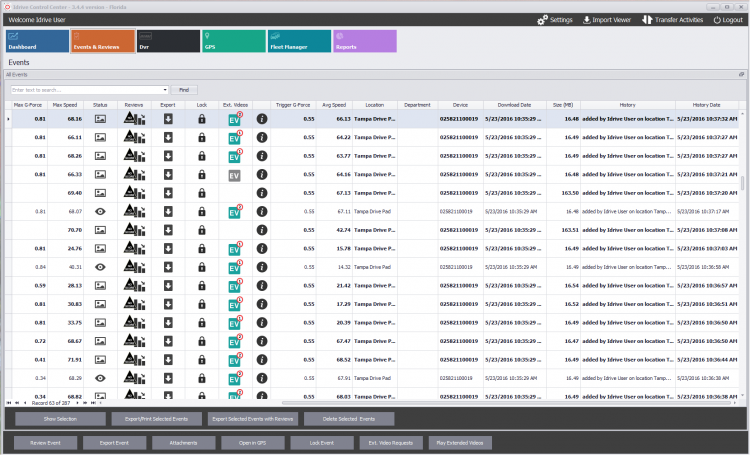Click the Reviews icon in the first event row
The image size is (750, 455).
pos(134,118)
